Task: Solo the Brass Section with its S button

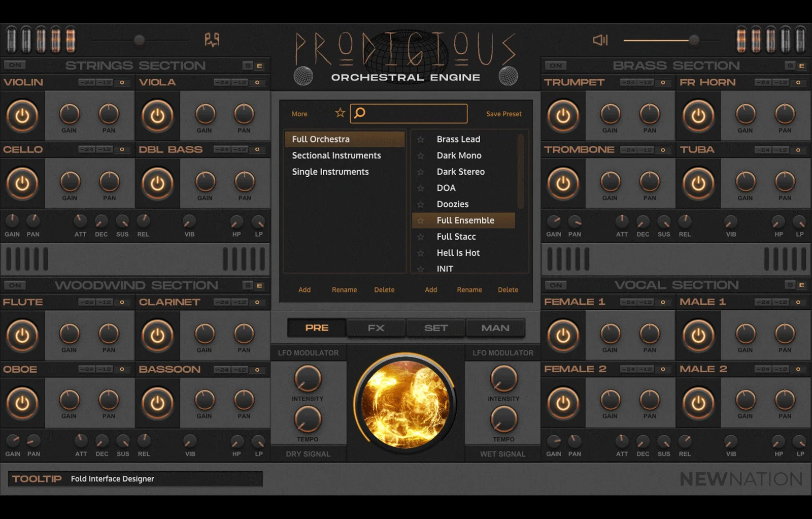Action: (791, 65)
